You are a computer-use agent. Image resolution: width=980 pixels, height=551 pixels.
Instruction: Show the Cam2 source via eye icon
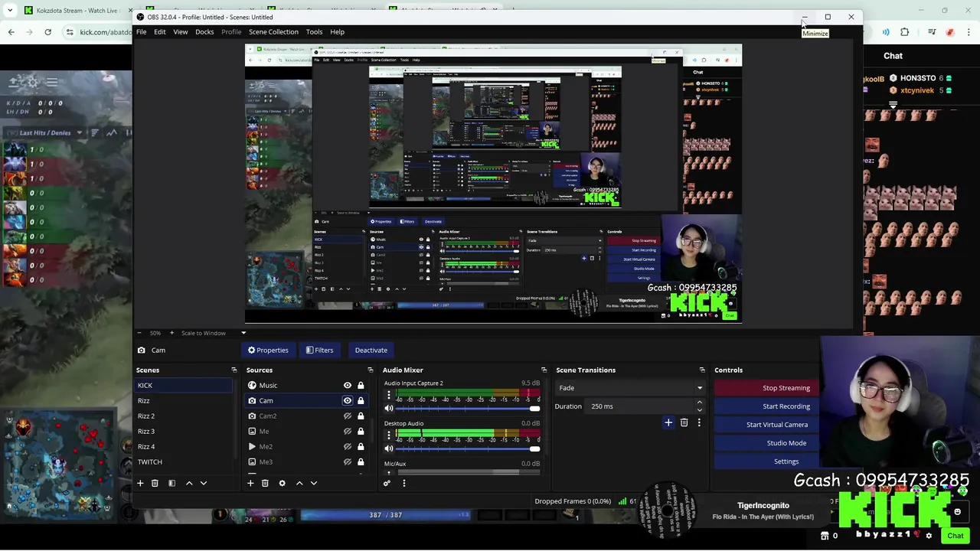[348, 416]
